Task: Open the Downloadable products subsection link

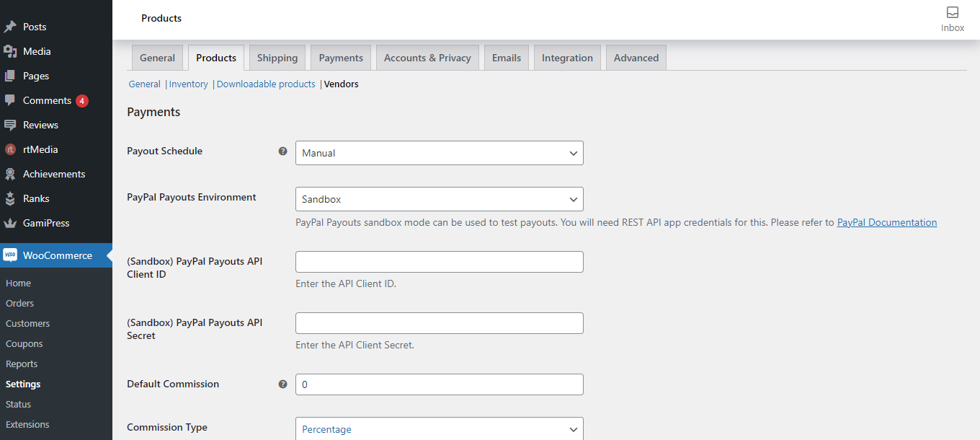Action: pos(266,84)
